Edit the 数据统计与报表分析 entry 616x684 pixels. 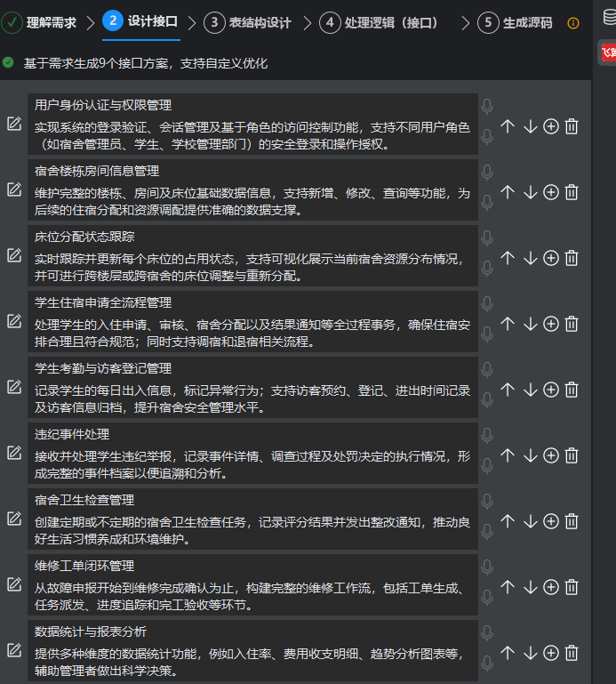click(14, 651)
